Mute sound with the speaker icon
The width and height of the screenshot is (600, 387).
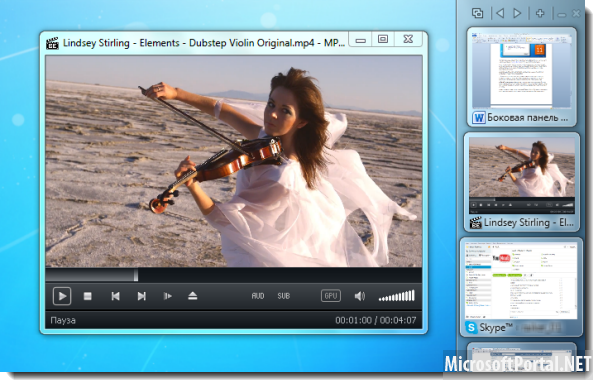(360, 296)
